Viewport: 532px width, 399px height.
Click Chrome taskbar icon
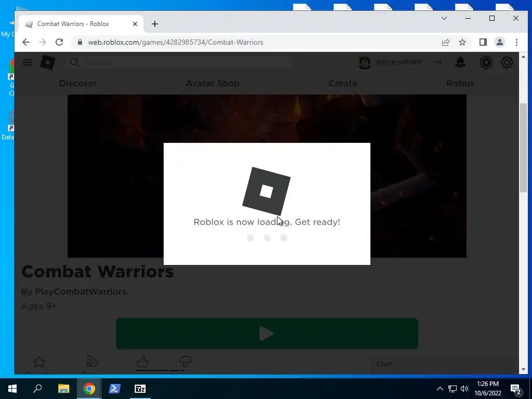click(x=89, y=389)
